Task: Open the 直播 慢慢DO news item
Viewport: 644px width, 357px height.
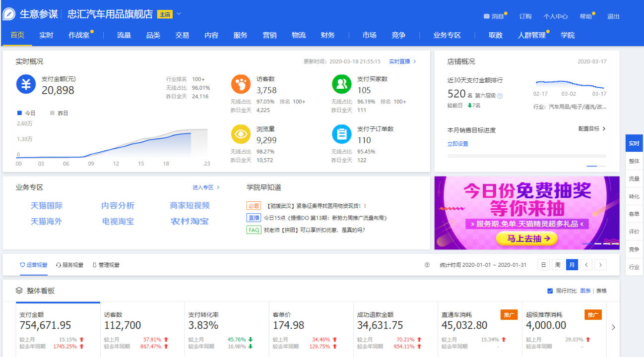Action: click(317, 218)
